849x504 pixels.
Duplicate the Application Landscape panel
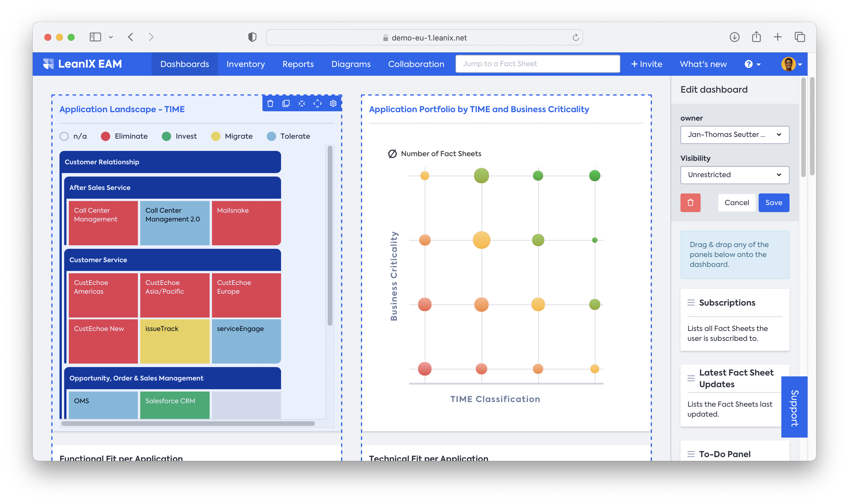[x=286, y=104]
